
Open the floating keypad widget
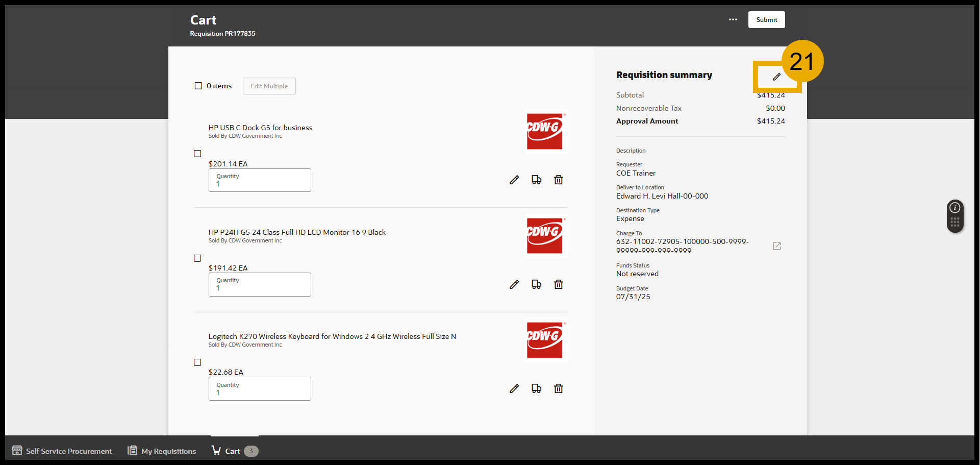click(954, 223)
